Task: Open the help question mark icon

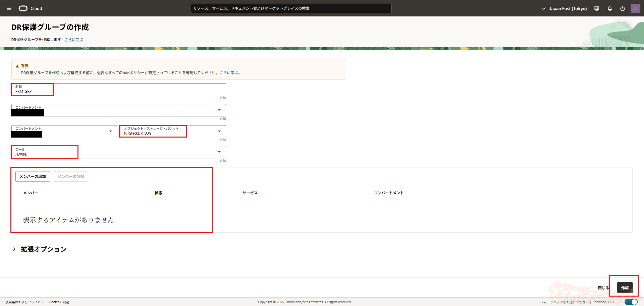Action: (623, 9)
